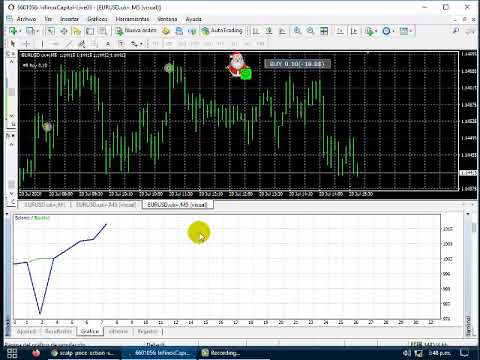Select the trendline drawing tool

(x=68, y=44)
